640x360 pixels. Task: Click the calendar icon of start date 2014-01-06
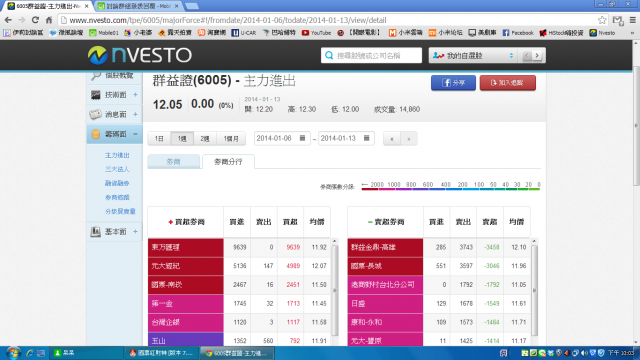click(302, 138)
